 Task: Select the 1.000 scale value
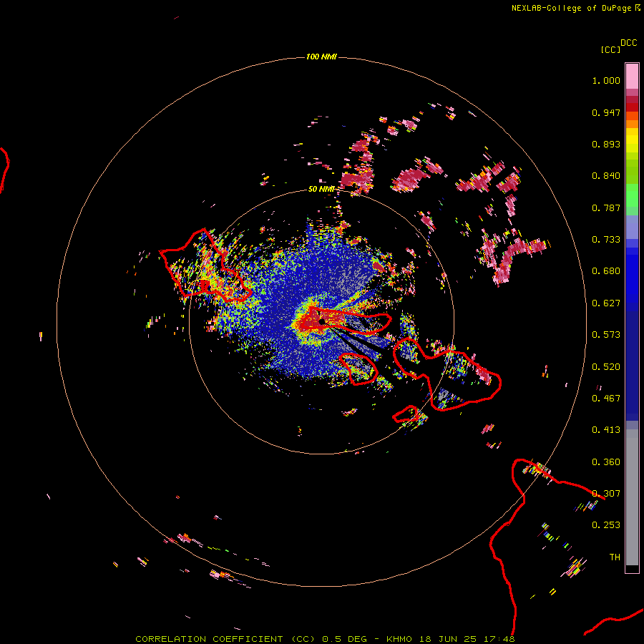click(x=606, y=80)
